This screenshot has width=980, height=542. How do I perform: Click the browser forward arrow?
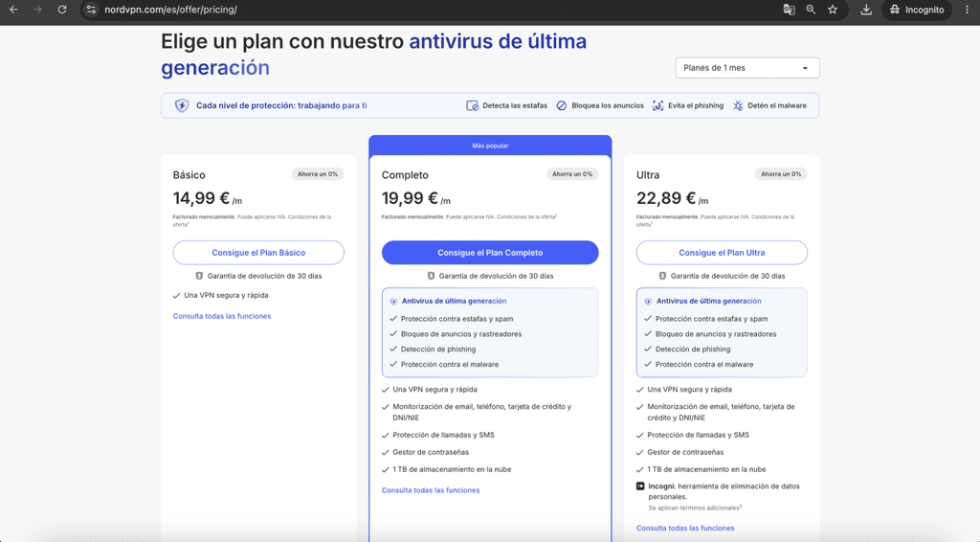[37, 10]
